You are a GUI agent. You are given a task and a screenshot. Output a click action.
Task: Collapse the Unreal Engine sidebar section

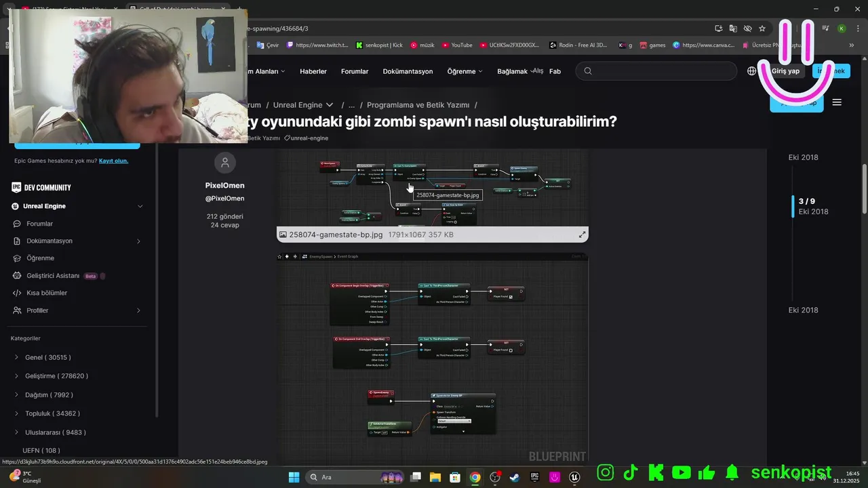(x=140, y=206)
